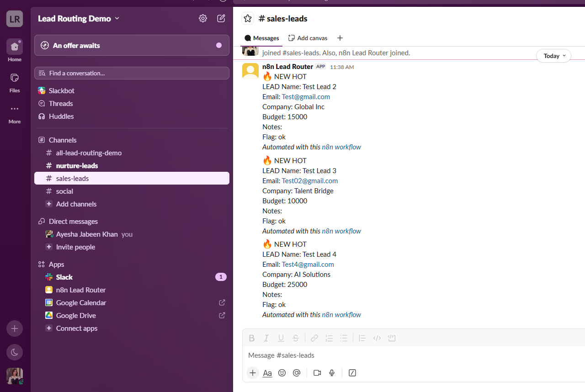The width and height of the screenshot is (585, 392).
Task: Click the 11:38 AM message timestamp
Action: pyautogui.click(x=342, y=67)
